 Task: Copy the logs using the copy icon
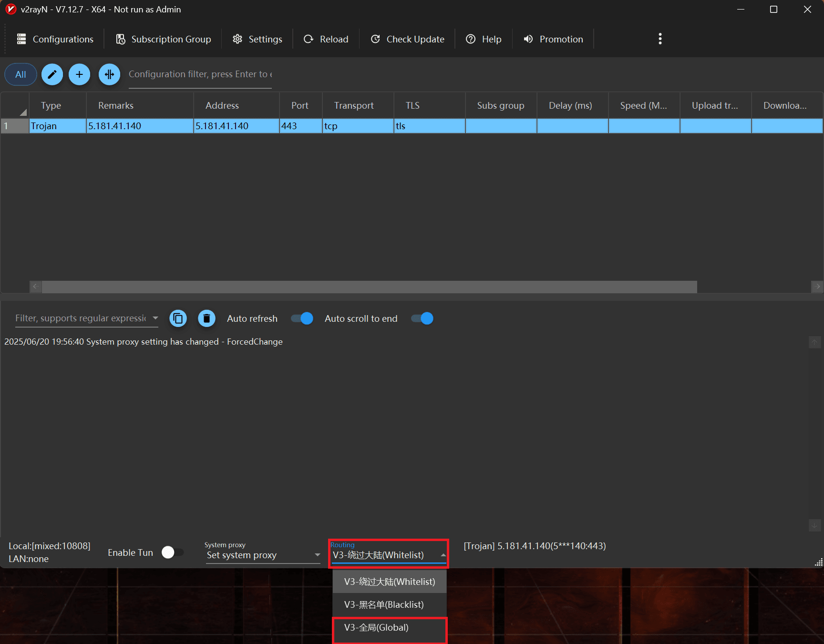178,318
